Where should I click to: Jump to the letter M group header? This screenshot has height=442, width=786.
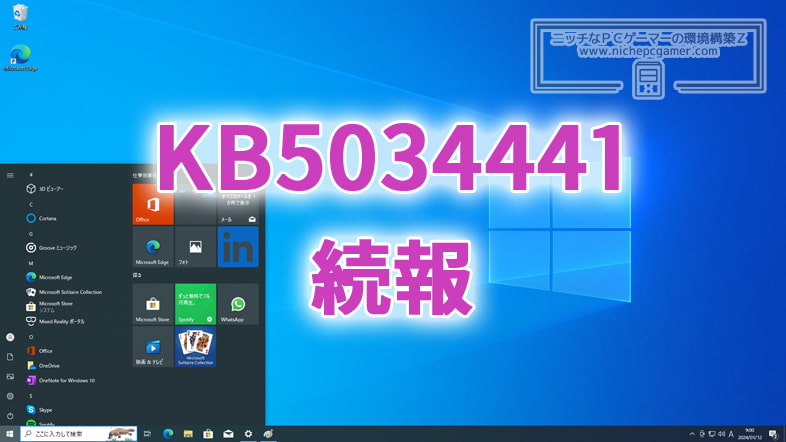pyautogui.click(x=31, y=263)
